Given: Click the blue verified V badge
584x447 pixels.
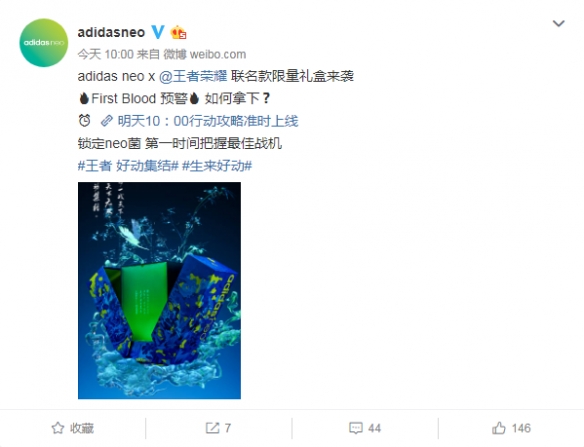Looking at the screenshot, I should (158, 32).
